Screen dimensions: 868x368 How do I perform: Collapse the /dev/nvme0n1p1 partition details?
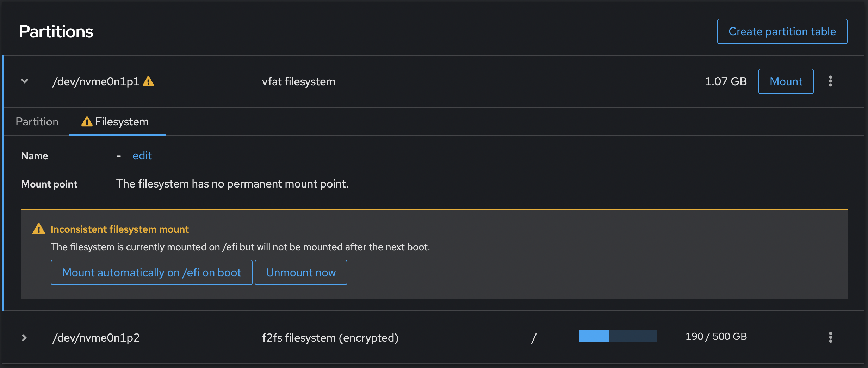click(25, 81)
